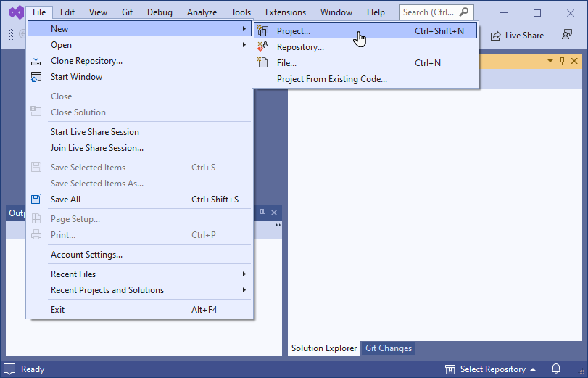588x378 pixels.
Task: Click the notifications bell icon
Action: click(556, 369)
